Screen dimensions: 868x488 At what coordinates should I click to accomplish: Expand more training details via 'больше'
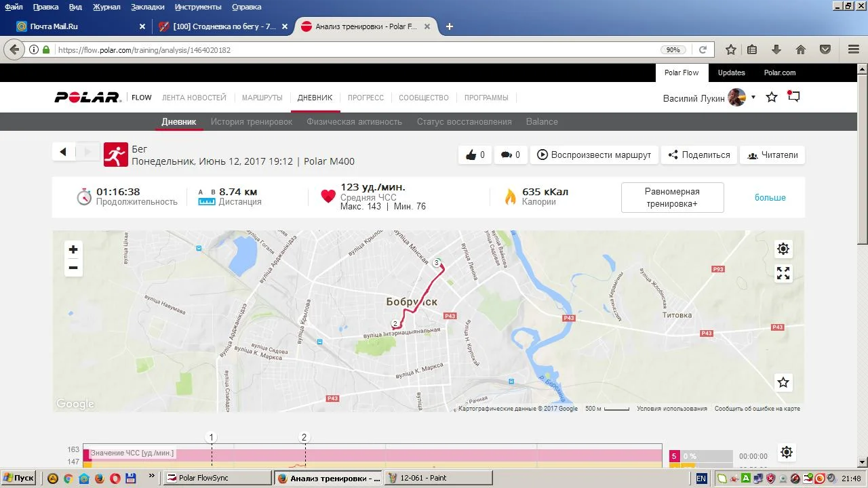(x=770, y=198)
